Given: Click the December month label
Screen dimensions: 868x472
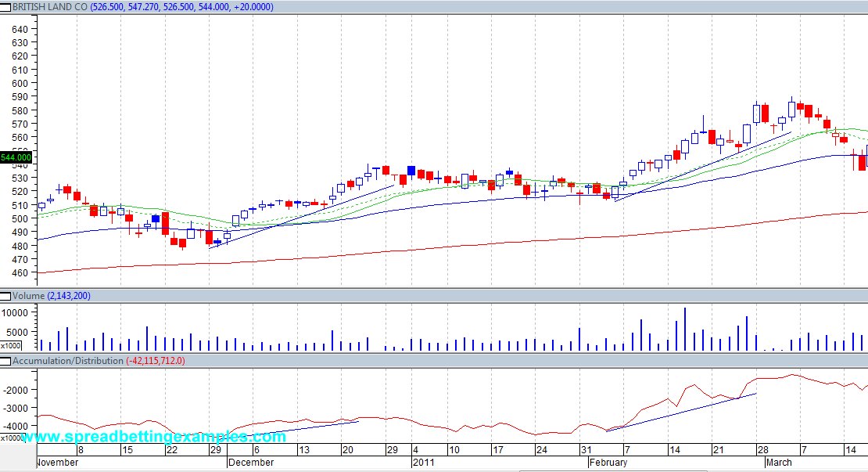Looking at the screenshot, I should point(251,463).
